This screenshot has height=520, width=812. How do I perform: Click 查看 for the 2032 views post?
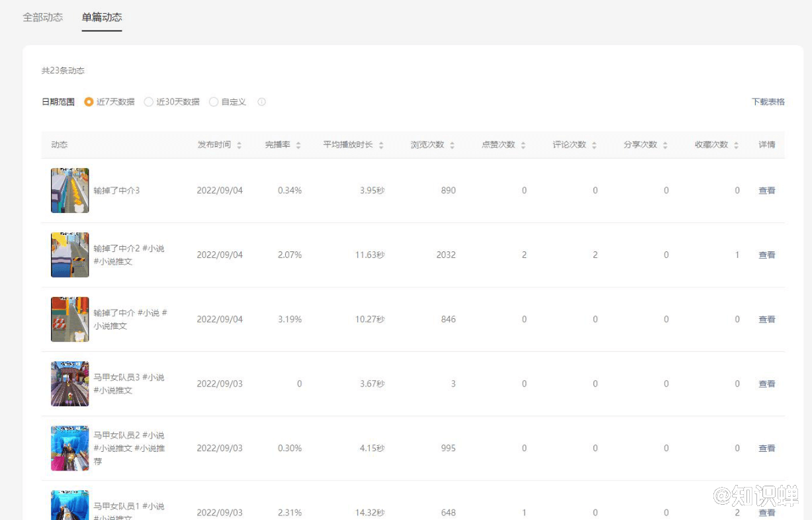[766, 255]
